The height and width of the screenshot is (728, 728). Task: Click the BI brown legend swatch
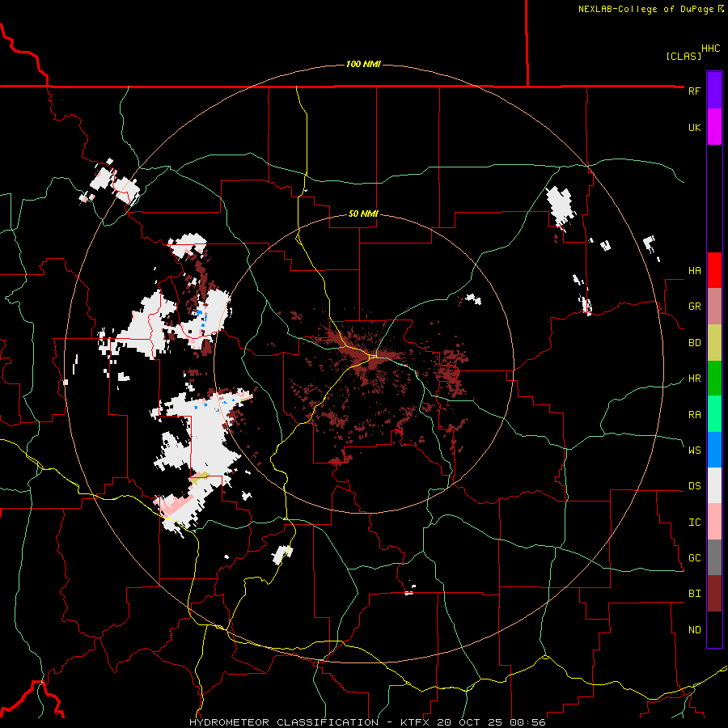point(714,594)
